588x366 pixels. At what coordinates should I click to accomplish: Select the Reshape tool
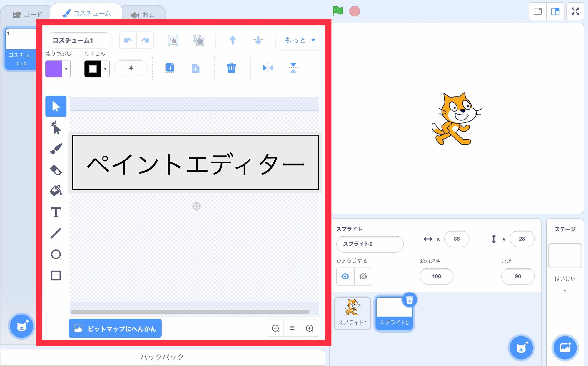(x=56, y=128)
